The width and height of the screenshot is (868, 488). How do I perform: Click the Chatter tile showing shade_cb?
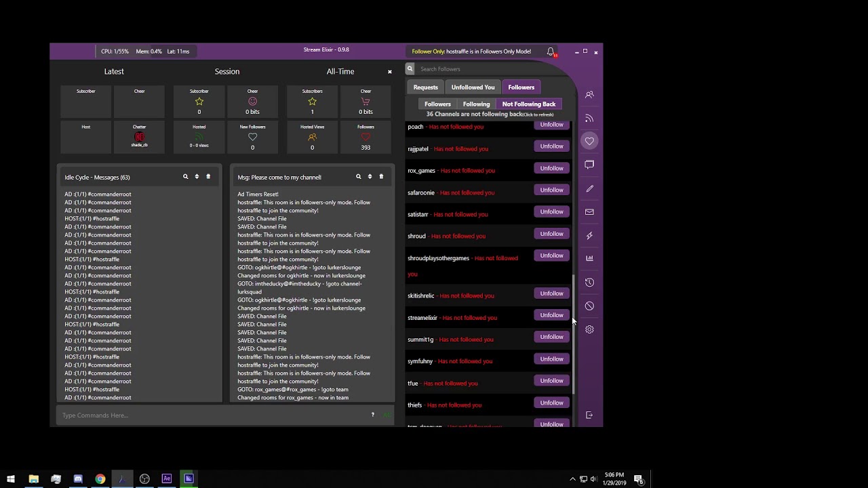[139, 136]
